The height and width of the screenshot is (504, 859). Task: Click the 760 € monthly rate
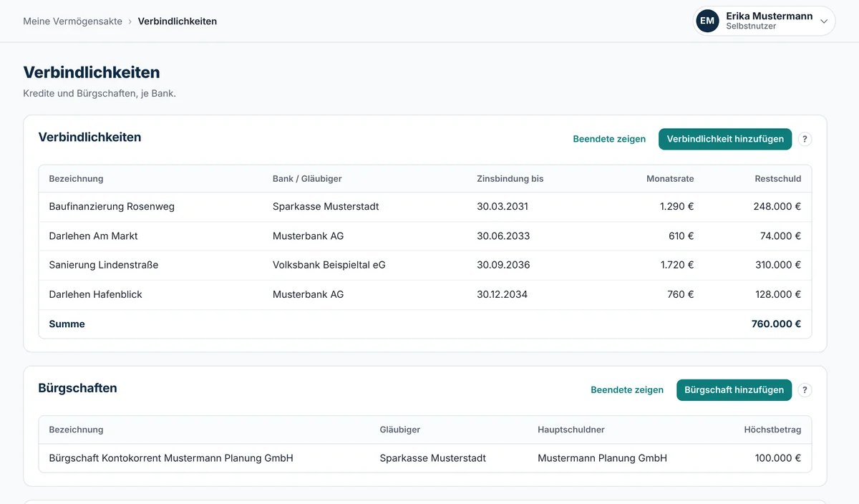click(x=681, y=294)
